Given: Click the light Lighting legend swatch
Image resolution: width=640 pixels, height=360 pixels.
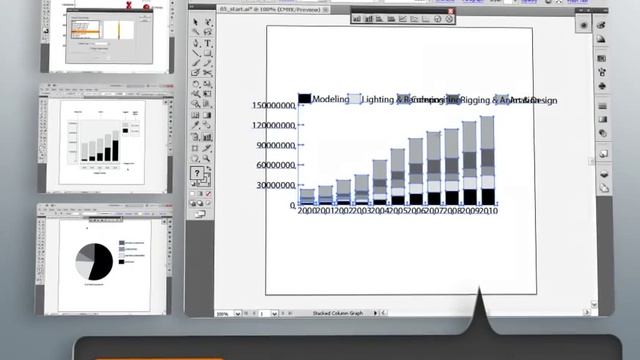Looking at the screenshot, I should point(354,99).
